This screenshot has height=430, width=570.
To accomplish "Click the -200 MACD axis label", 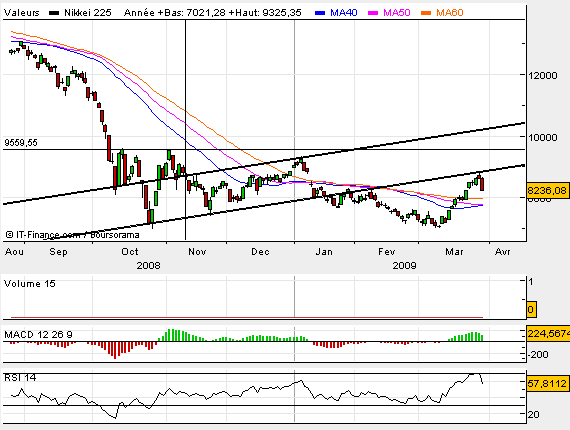I will pyautogui.click(x=538, y=354).
